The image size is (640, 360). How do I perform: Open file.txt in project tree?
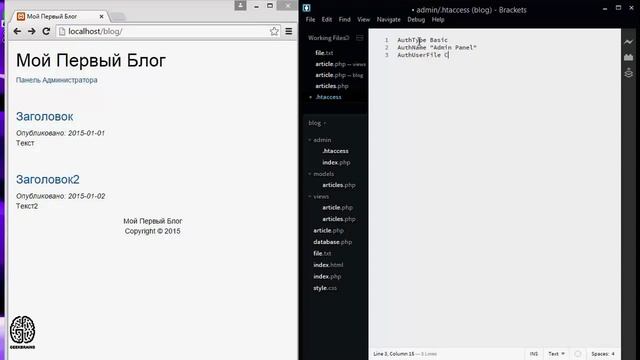tap(322, 253)
